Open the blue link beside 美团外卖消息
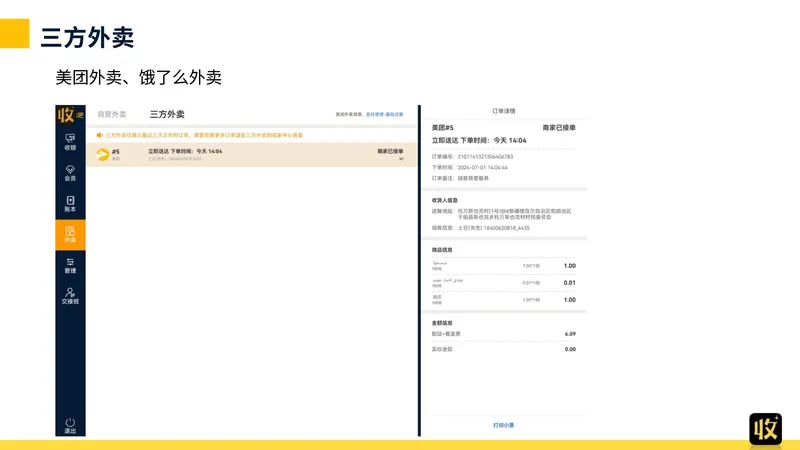The height and width of the screenshot is (450, 800). 384,114
